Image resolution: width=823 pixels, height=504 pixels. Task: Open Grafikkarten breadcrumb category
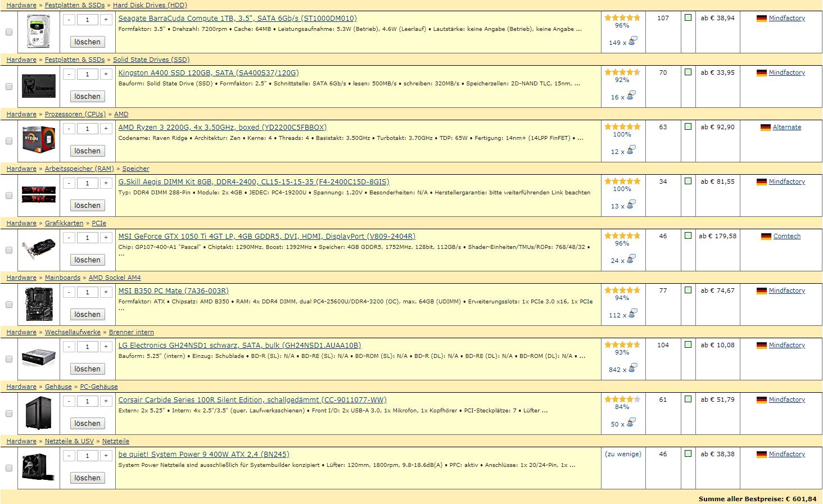tap(64, 223)
